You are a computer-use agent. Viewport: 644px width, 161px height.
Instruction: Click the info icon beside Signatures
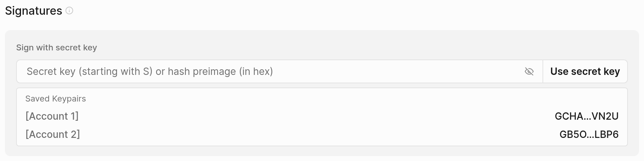coord(70,11)
